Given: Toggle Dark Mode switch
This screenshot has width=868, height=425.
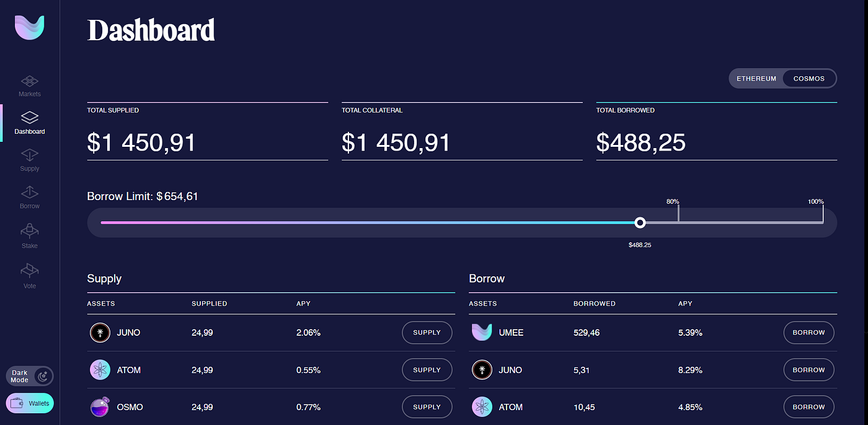Looking at the screenshot, I should click(30, 376).
